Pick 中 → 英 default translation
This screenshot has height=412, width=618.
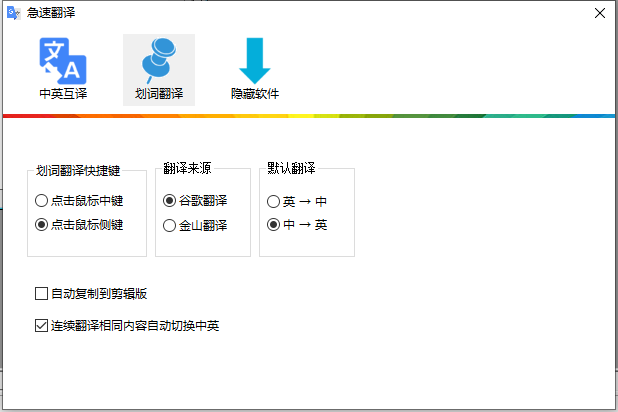[273, 225]
